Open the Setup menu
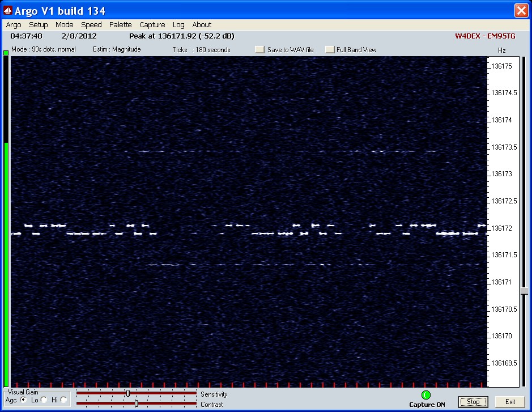Viewport: 532px width, 412px height. [39, 25]
